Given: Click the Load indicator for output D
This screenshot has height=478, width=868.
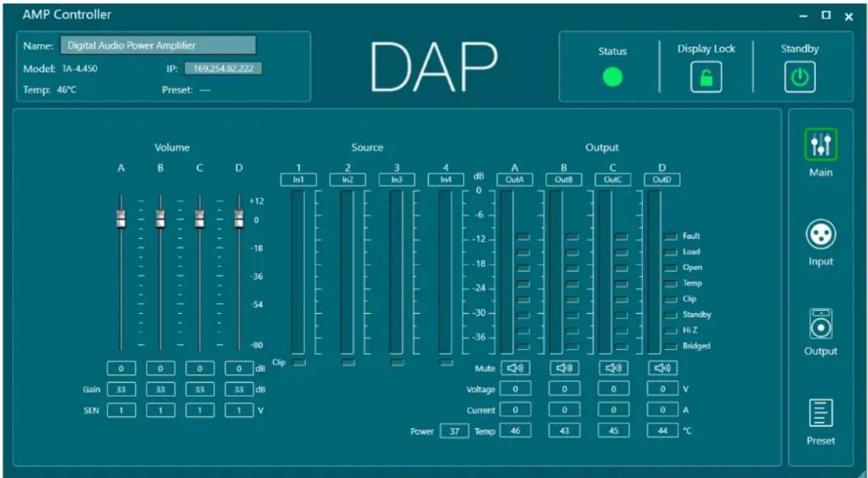Looking at the screenshot, I should tap(671, 252).
